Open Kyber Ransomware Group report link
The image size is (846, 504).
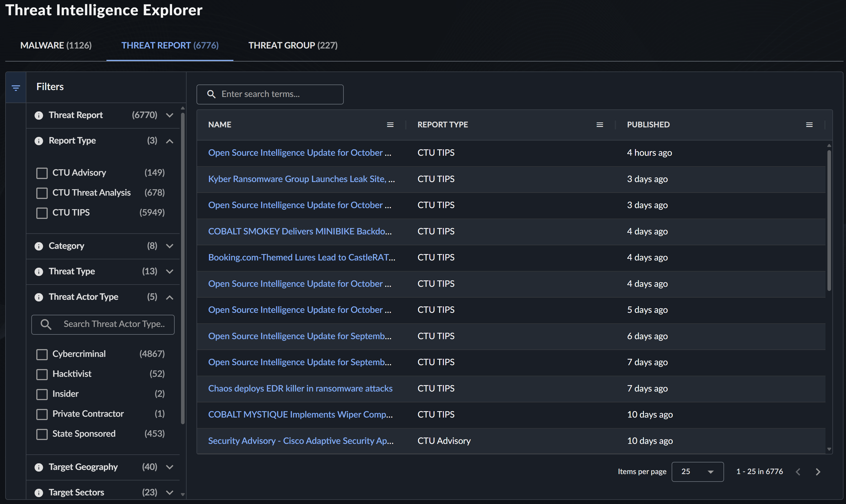[x=301, y=179]
